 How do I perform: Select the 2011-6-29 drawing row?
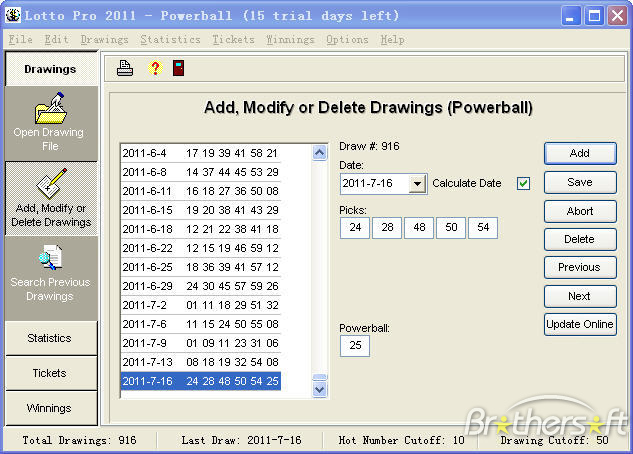point(201,286)
